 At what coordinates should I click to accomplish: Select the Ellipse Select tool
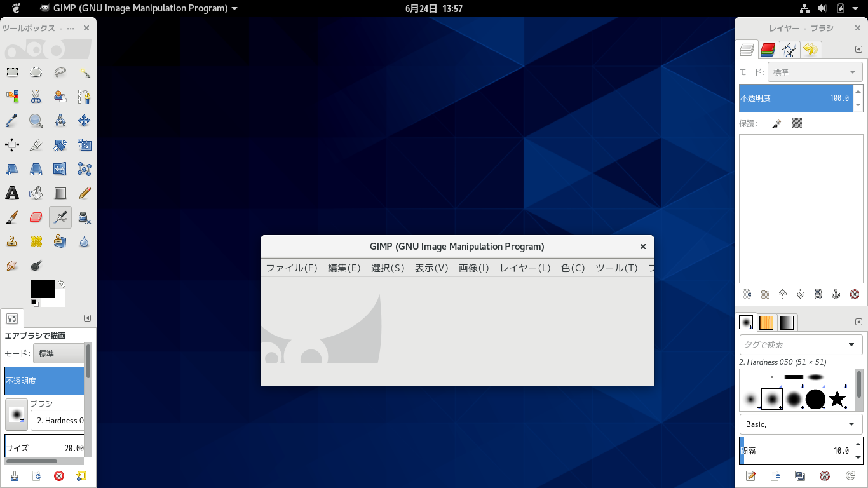click(36, 72)
